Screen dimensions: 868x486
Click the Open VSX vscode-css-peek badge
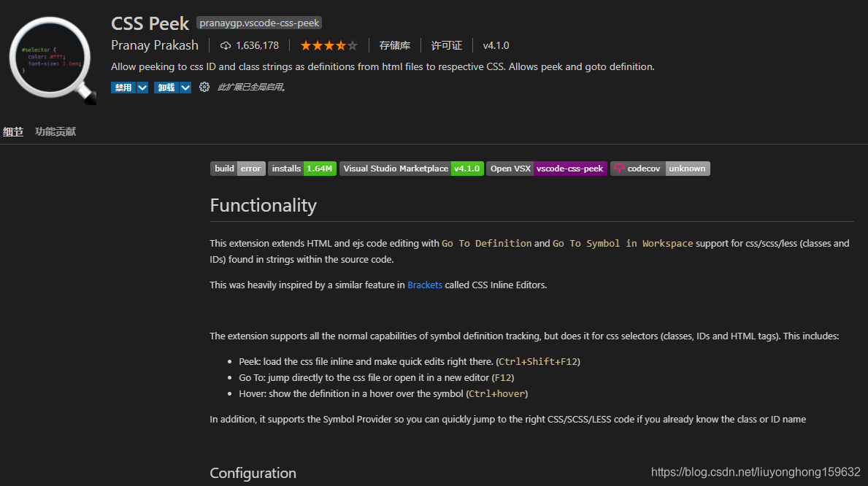coord(547,169)
